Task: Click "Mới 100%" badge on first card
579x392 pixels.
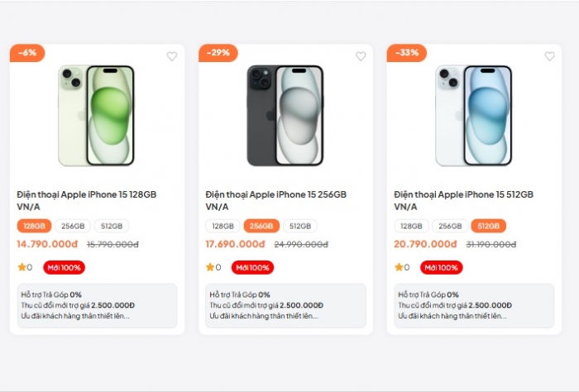Action: [65, 267]
